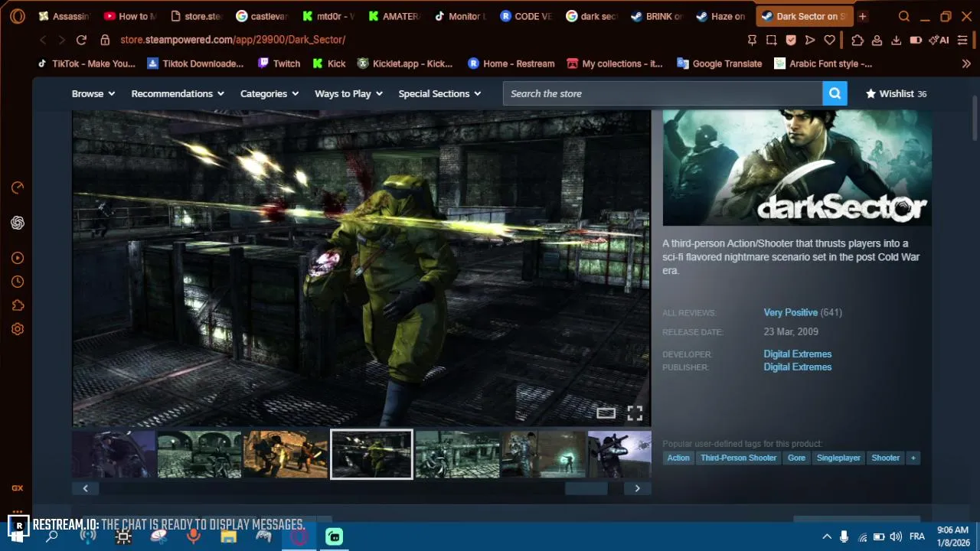This screenshot has height=551, width=980.
Task: Open sidebar extensions puzzle icon
Action: (x=18, y=305)
